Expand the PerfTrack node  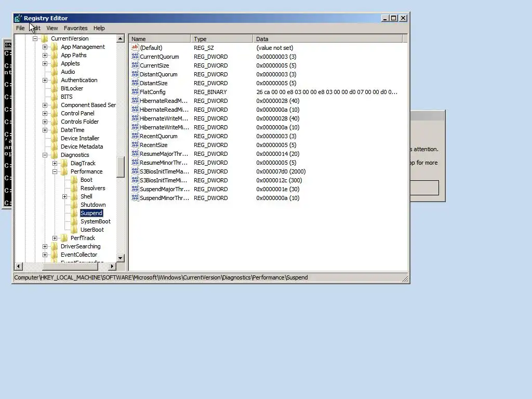55,238
